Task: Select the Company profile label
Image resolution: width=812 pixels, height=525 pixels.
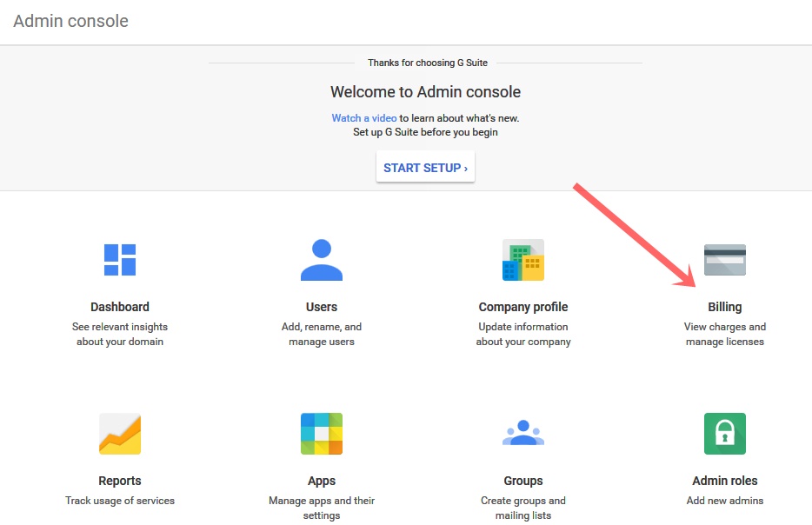Action: point(523,307)
